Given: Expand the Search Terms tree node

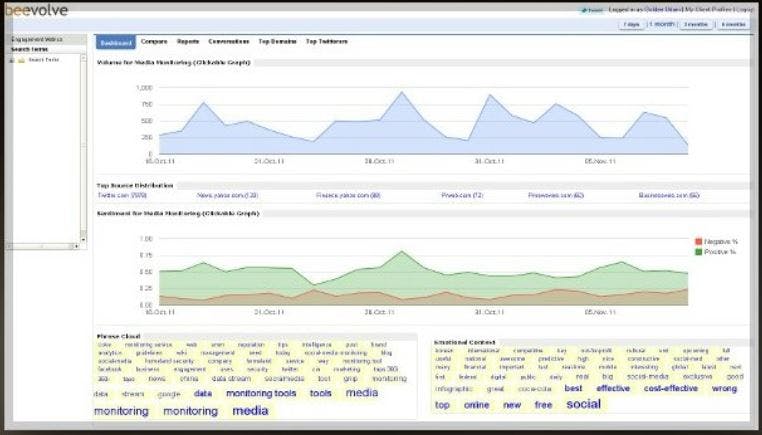Looking at the screenshot, I should (12, 60).
